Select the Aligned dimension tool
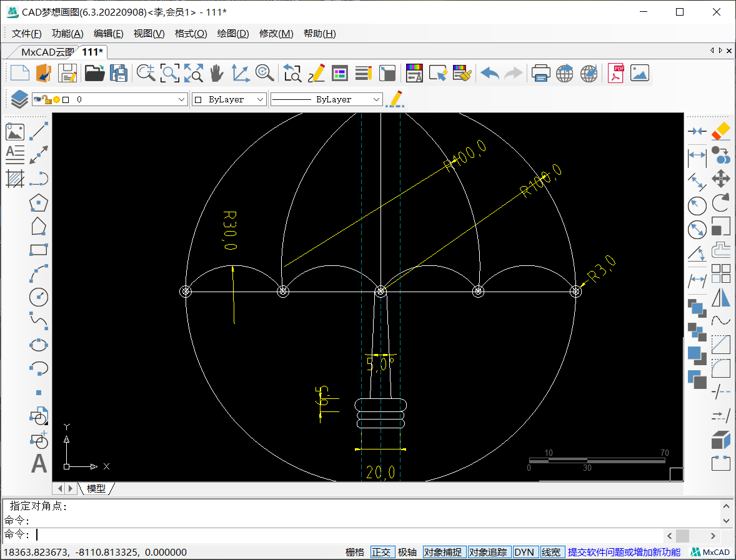The image size is (736, 560). coord(697,180)
